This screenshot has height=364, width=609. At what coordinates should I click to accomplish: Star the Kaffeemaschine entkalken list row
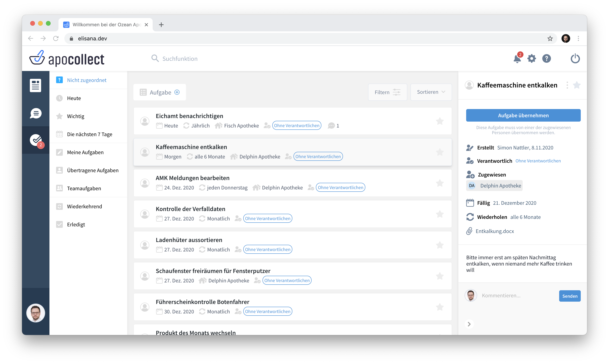440,152
